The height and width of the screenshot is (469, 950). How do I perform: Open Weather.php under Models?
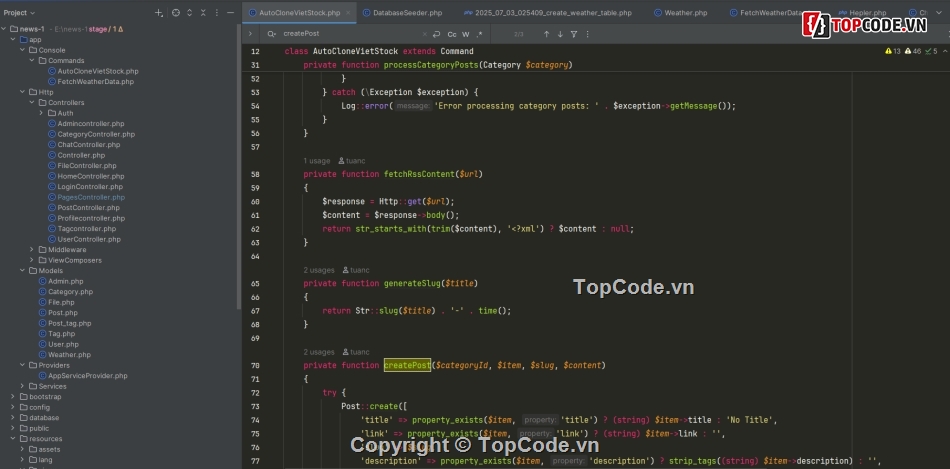(65, 354)
